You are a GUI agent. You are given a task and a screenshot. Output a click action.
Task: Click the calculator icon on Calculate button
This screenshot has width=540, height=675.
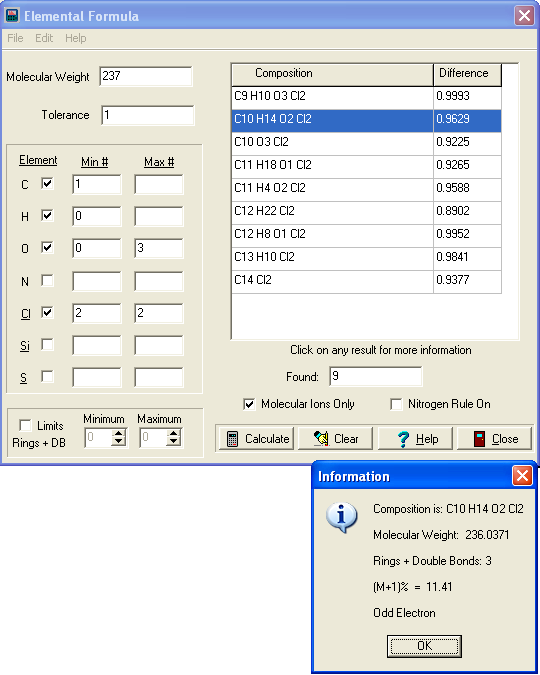click(x=232, y=439)
